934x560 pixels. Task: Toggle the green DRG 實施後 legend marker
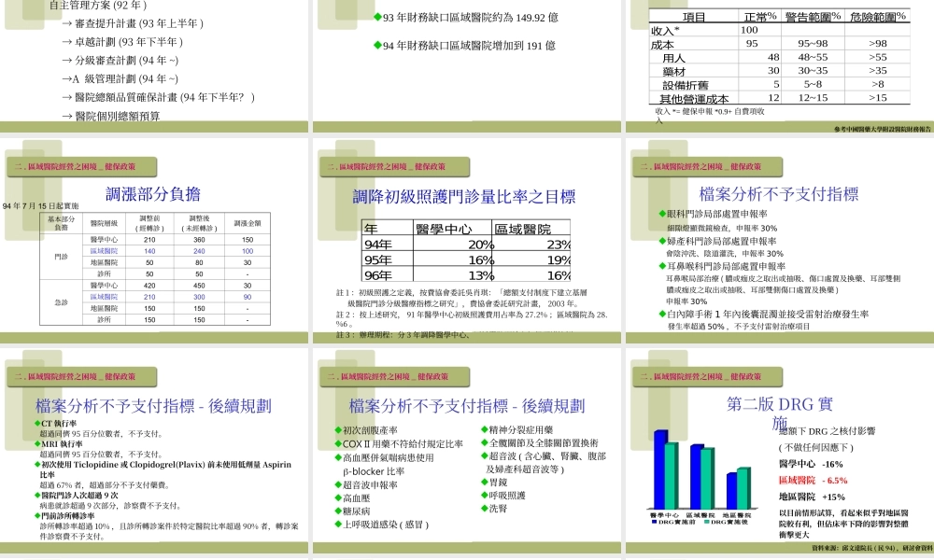[x=706, y=522]
